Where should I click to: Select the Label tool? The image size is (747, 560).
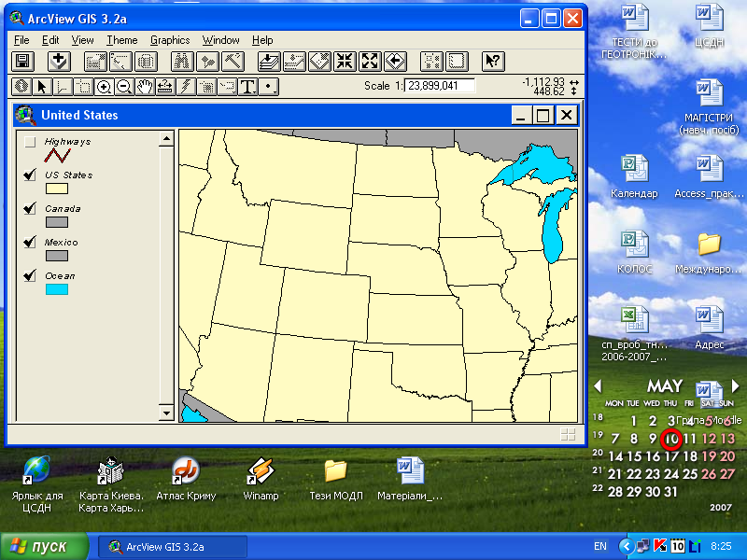(x=227, y=87)
